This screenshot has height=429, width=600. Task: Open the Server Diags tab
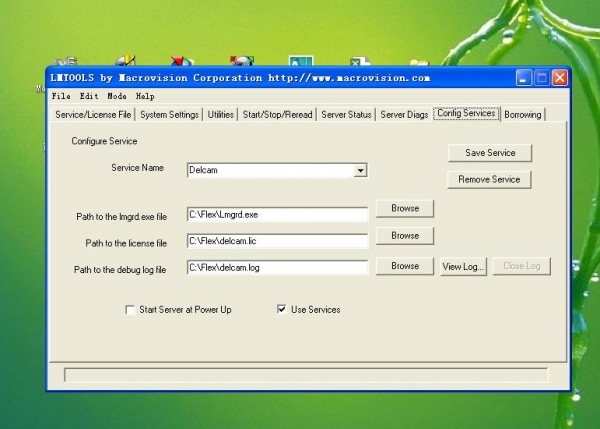click(404, 115)
